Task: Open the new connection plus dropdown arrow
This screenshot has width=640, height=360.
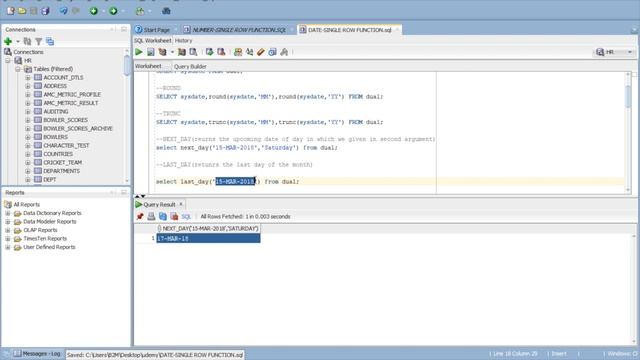Action: [x=18, y=42]
